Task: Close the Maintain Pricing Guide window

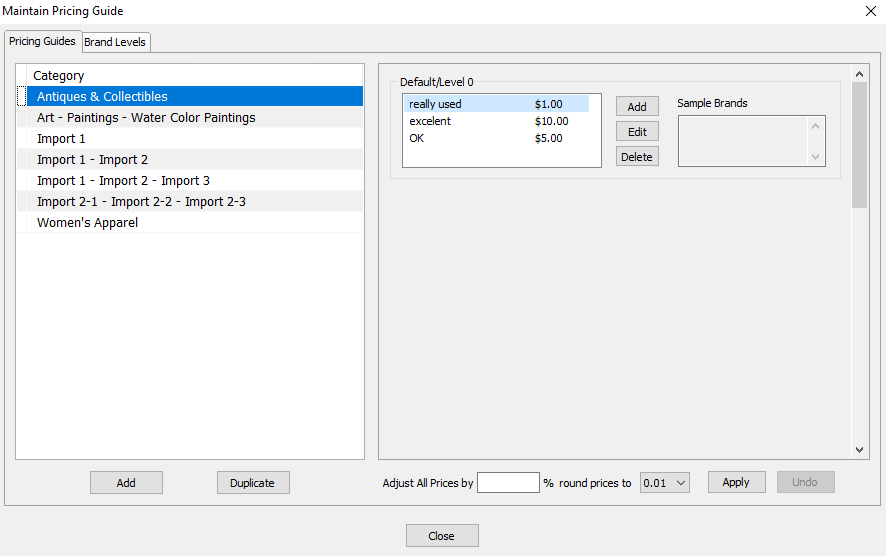Action: pyautogui.click(x=871, y=11)
